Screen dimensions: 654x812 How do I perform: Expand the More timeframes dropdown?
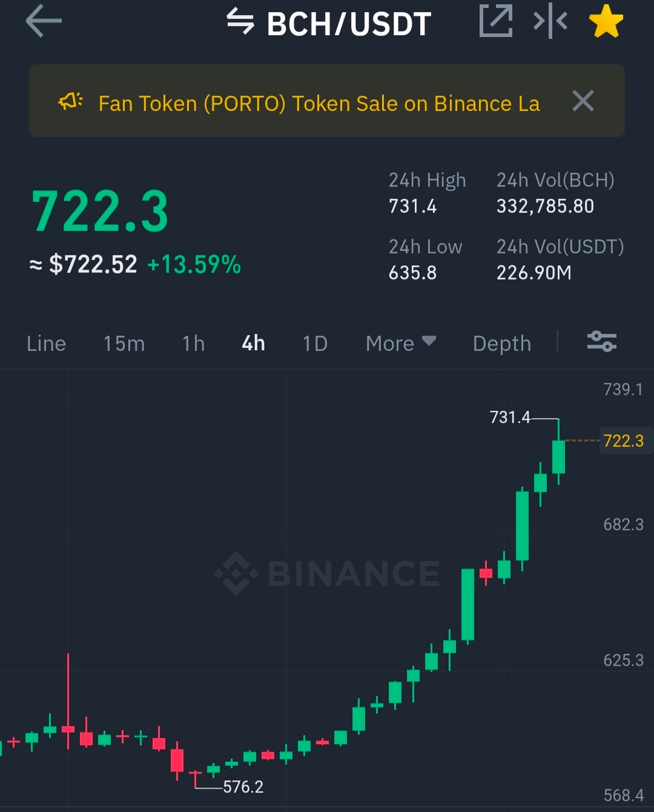point(401,344)
